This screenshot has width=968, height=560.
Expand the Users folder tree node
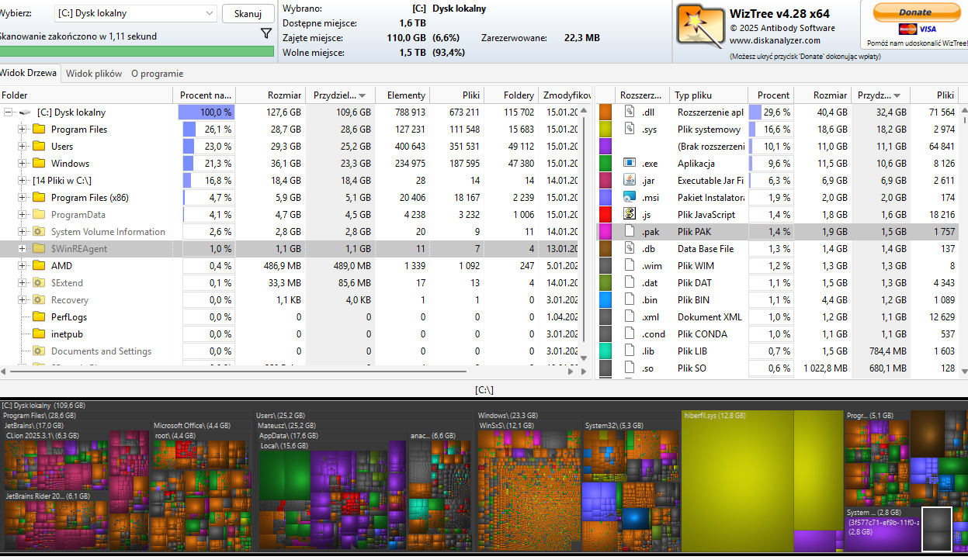point(22,147)
